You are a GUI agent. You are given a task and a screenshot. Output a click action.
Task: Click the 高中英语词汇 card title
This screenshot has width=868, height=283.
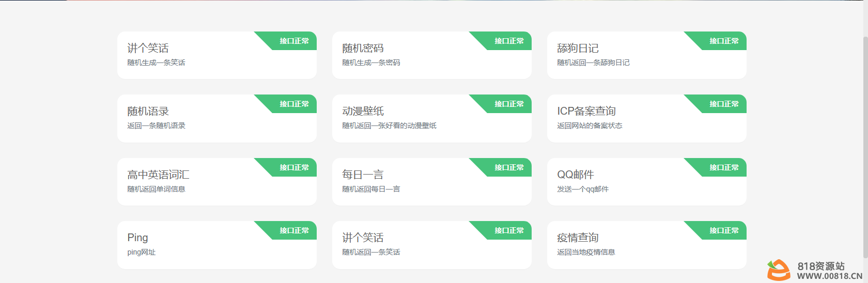158,175
